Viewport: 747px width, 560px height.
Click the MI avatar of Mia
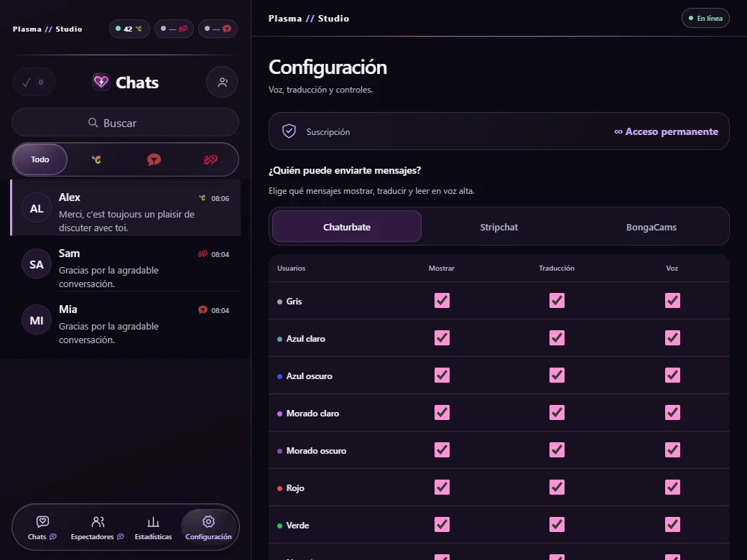(37, 320)
